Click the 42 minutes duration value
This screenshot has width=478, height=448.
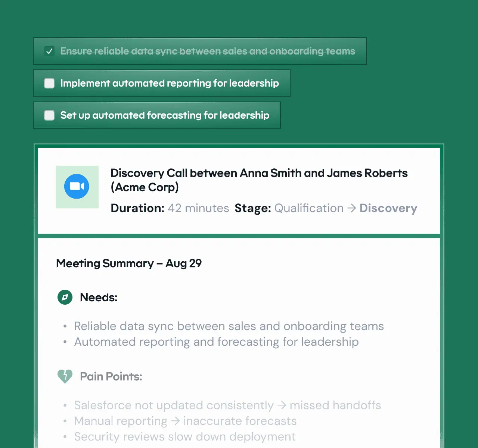(x=198, y=208)
